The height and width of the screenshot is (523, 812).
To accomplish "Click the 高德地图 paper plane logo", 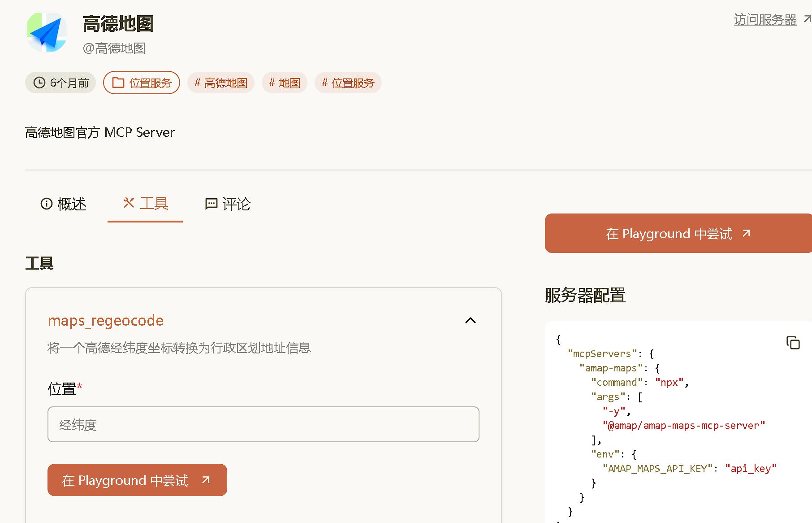I will tap(47, 32).
